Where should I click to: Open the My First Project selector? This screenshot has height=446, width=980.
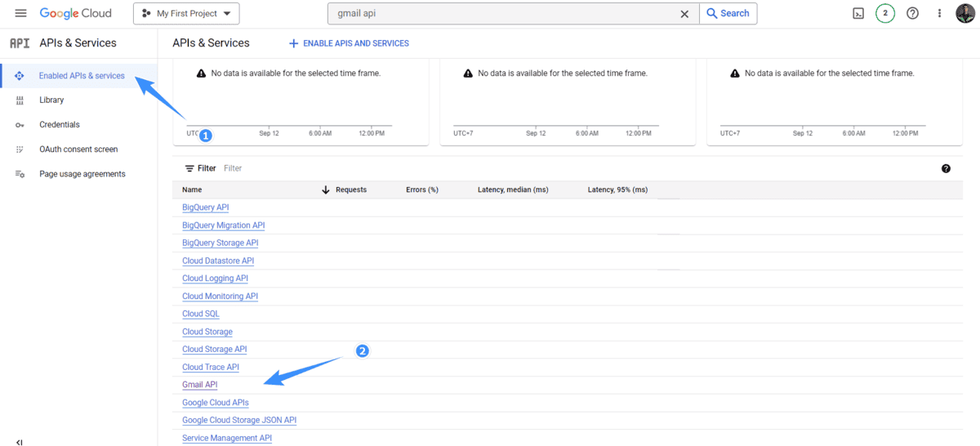[186, 13]
